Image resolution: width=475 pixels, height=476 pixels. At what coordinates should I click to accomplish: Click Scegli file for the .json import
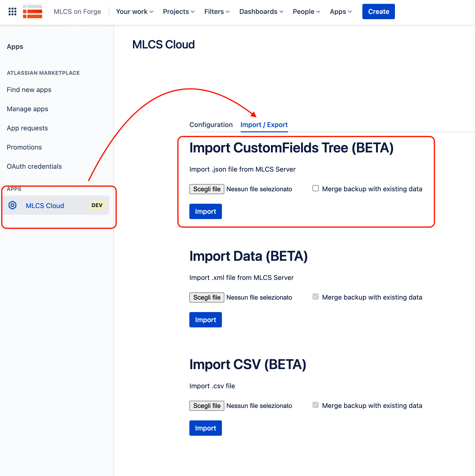coord(206,189)
